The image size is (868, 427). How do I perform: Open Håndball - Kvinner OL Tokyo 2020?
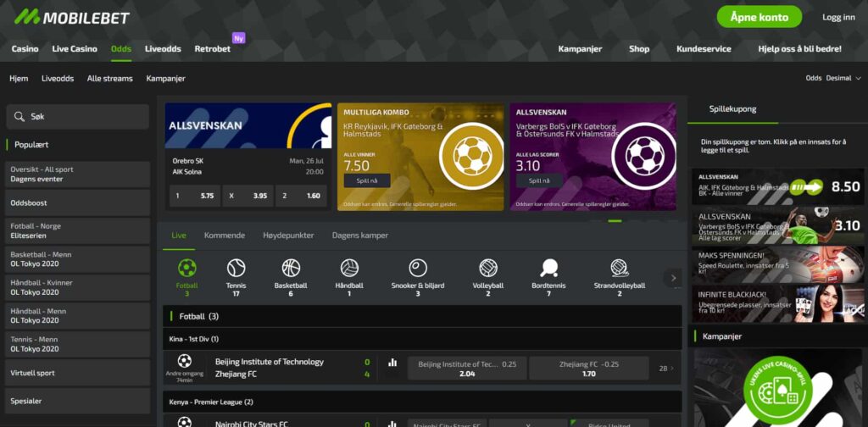click(77, 287)
